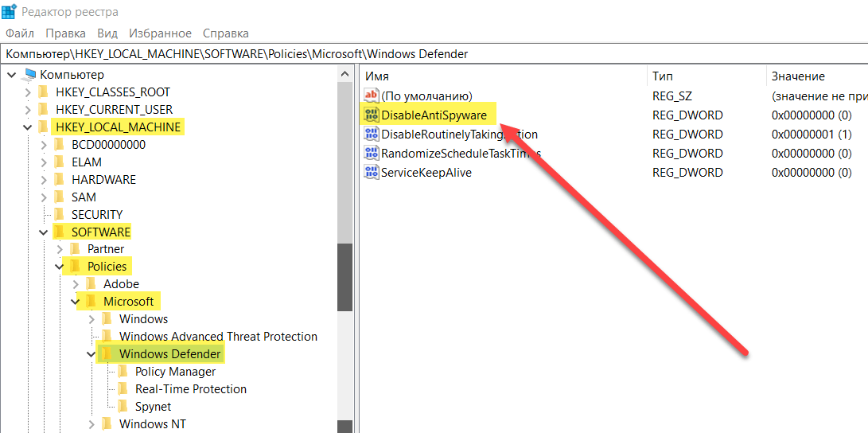868x433 pixels.
Task: Open the Правка menu
Action: click(65, 33)
